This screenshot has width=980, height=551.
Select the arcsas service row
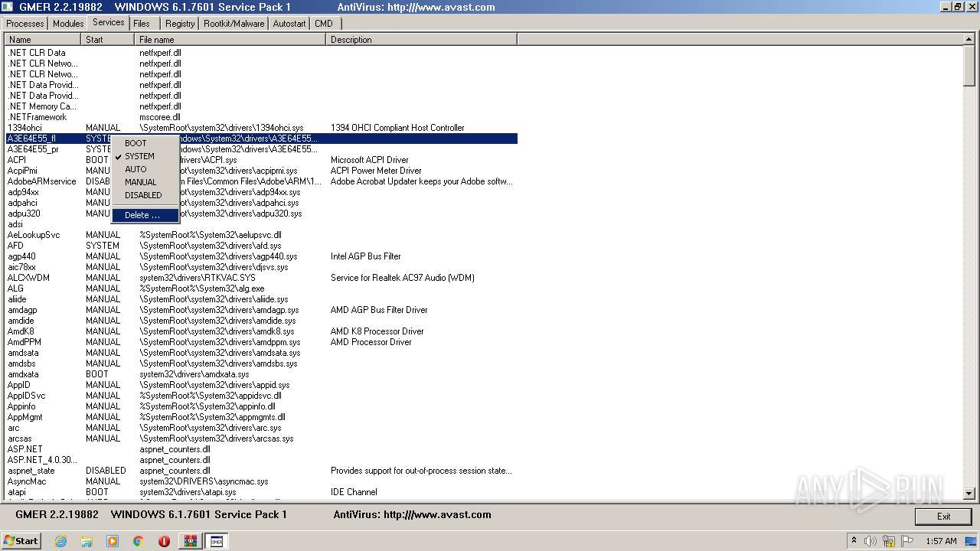262,439
